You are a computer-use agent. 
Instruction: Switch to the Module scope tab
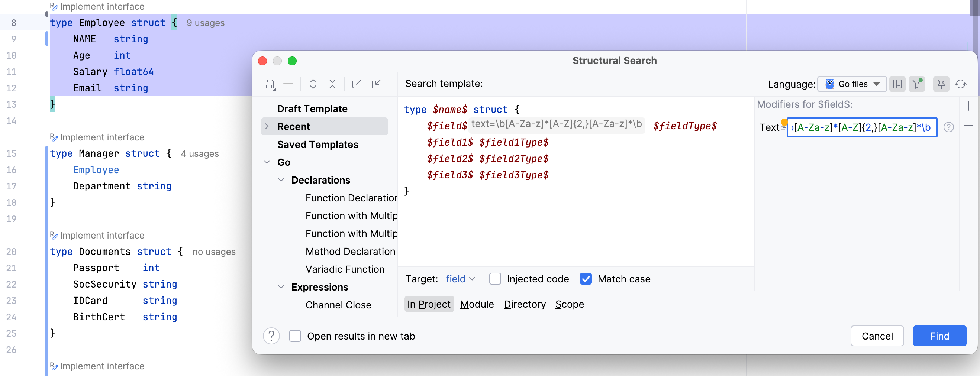tap(477, 304)
